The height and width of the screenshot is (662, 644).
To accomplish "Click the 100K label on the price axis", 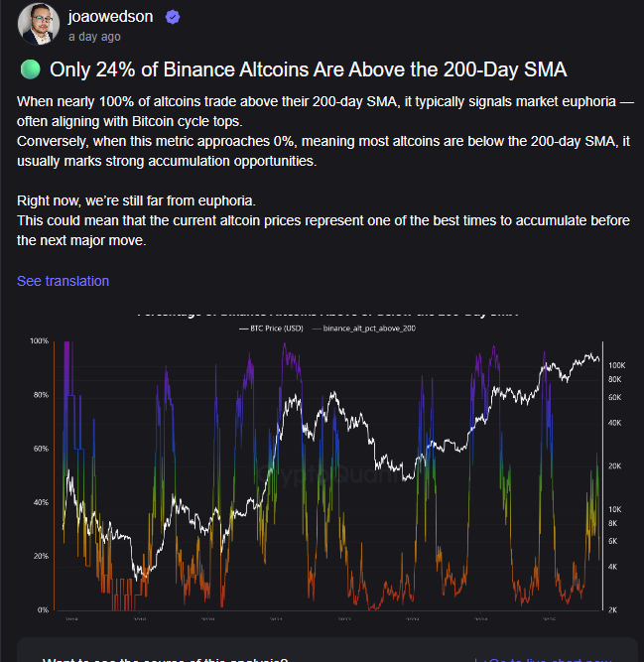I will [x=613, y=364].
